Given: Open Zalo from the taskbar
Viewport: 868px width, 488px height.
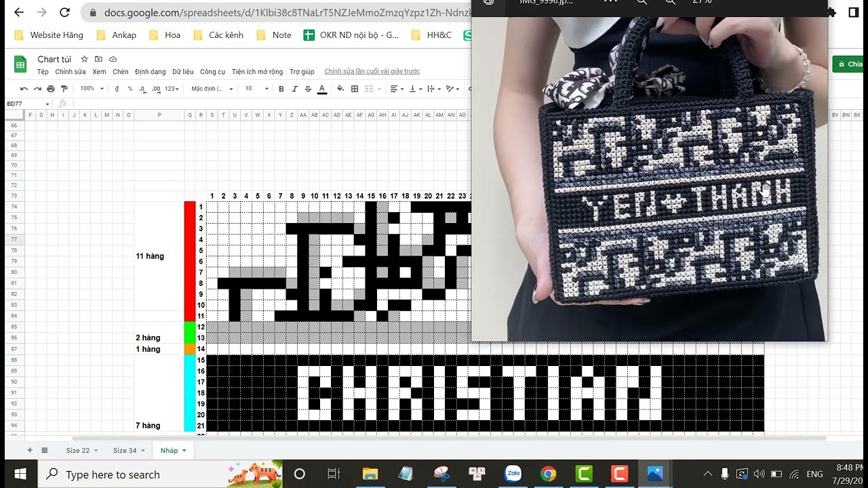Looking at the screenshot, I should tap(513, 474).
